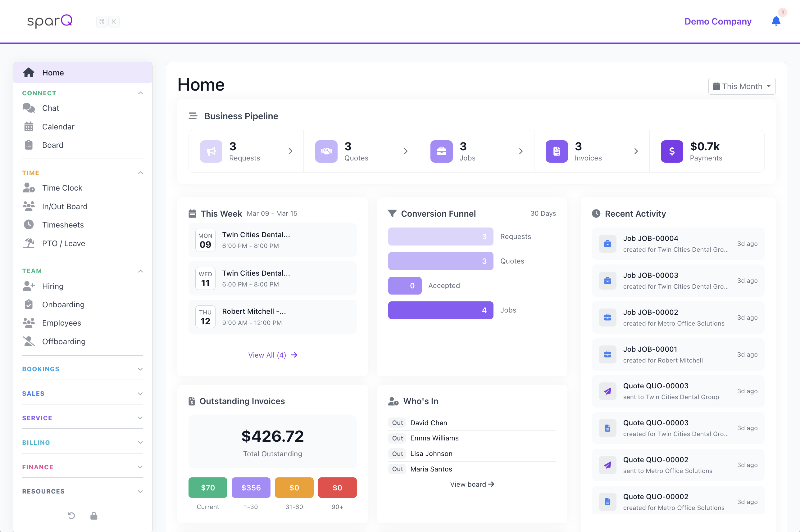The image size is (800, 532).
Task: Click the In/Out Board sidebar icon
Action: [x=29, y=206]
